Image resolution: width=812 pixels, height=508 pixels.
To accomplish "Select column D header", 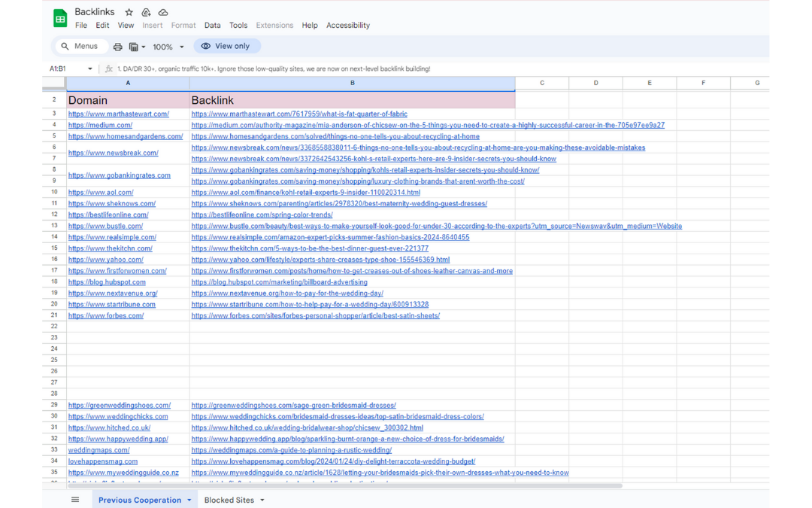I will pyautogui.click(x=595, y=83).
